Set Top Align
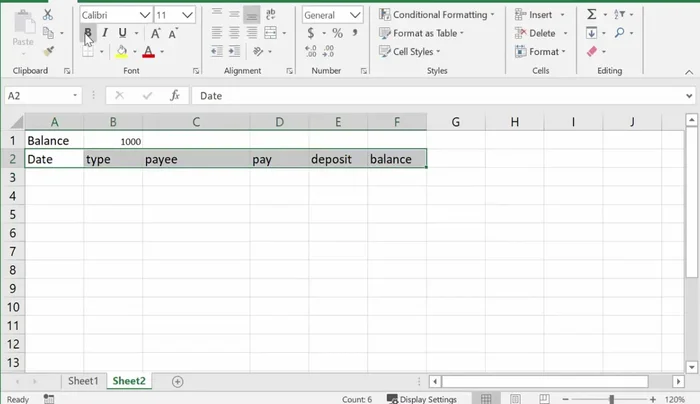700x404 pixels. tap(217, 14)
